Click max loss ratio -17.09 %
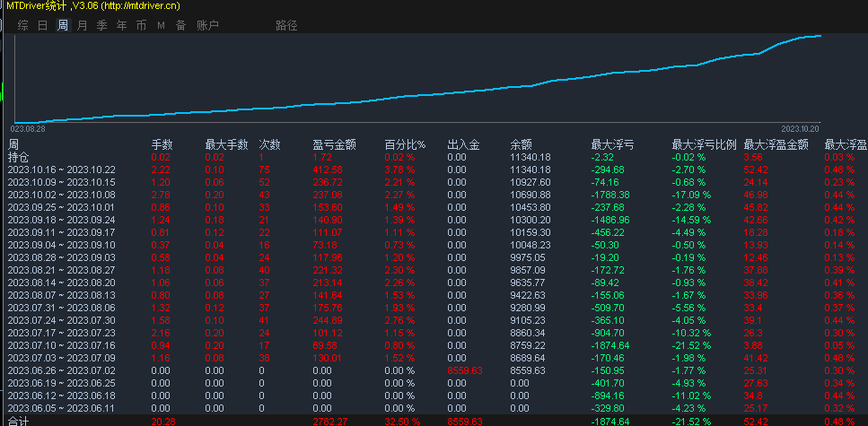The width and height of the screenshot is (868, 426). (x=691, y=195)
